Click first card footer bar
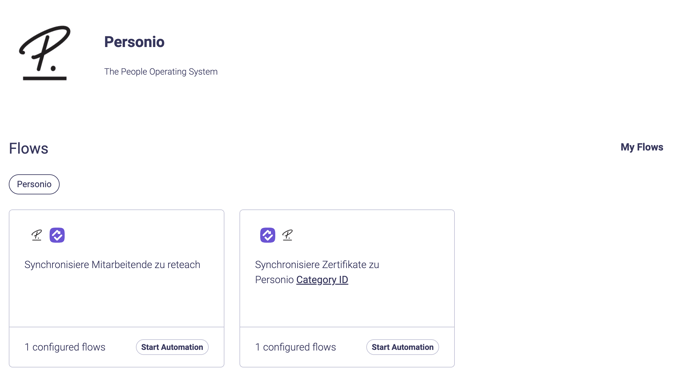 (x=117, y=347)
